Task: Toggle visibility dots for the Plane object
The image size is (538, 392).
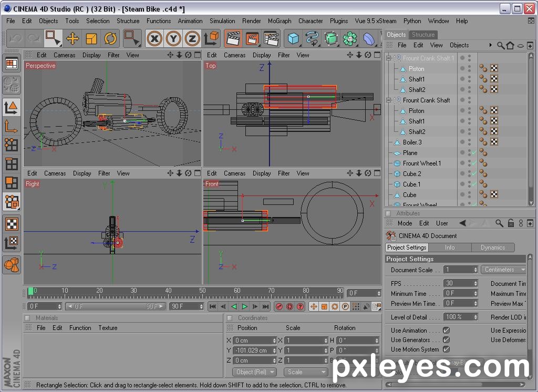Action: click(x=469, y=153)
